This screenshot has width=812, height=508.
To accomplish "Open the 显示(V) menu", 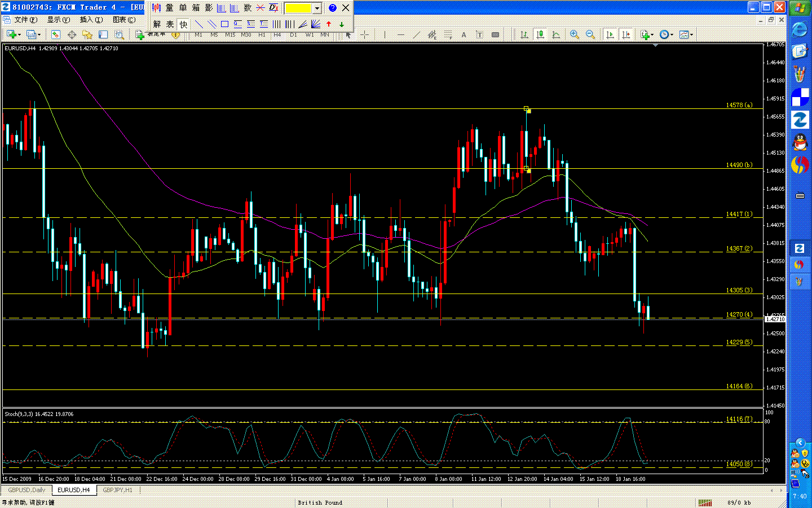I will (58, 20).
